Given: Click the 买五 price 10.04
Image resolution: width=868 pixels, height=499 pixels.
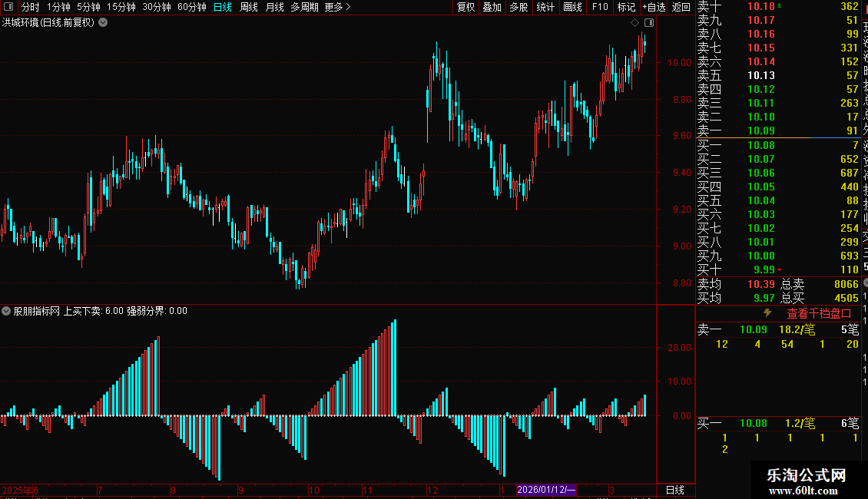Looking at the screenshot, I should tap(761, 200).
